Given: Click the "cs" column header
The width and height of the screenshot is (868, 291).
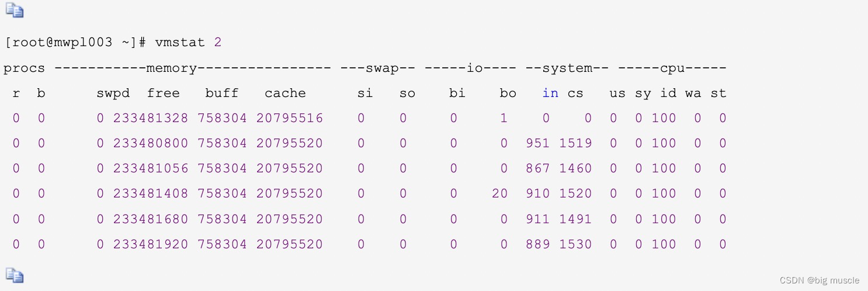Looking at the screenshot, I should coord(575,93).
